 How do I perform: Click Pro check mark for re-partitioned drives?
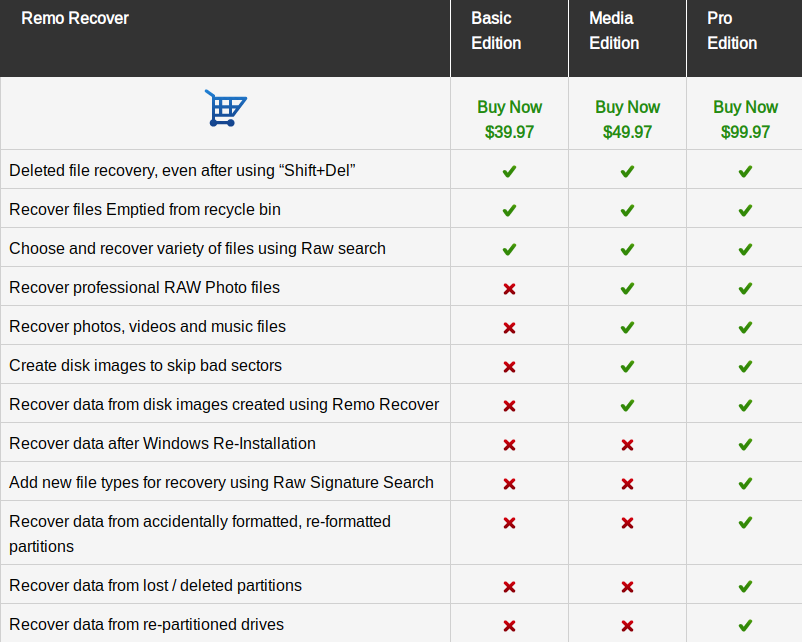pos(745,625)
